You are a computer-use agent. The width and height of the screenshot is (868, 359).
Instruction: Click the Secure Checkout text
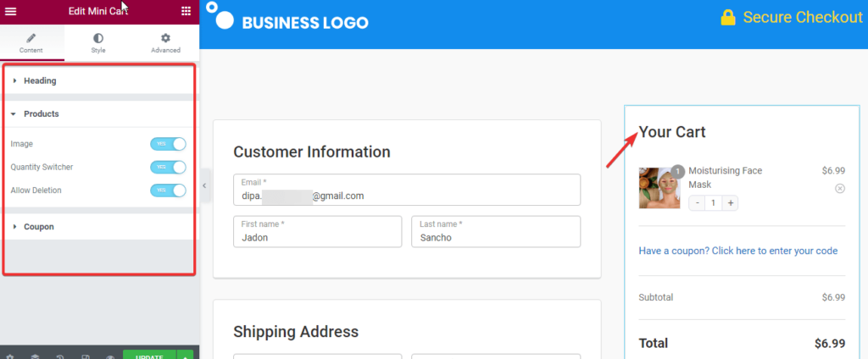click(x=803, y=17)
